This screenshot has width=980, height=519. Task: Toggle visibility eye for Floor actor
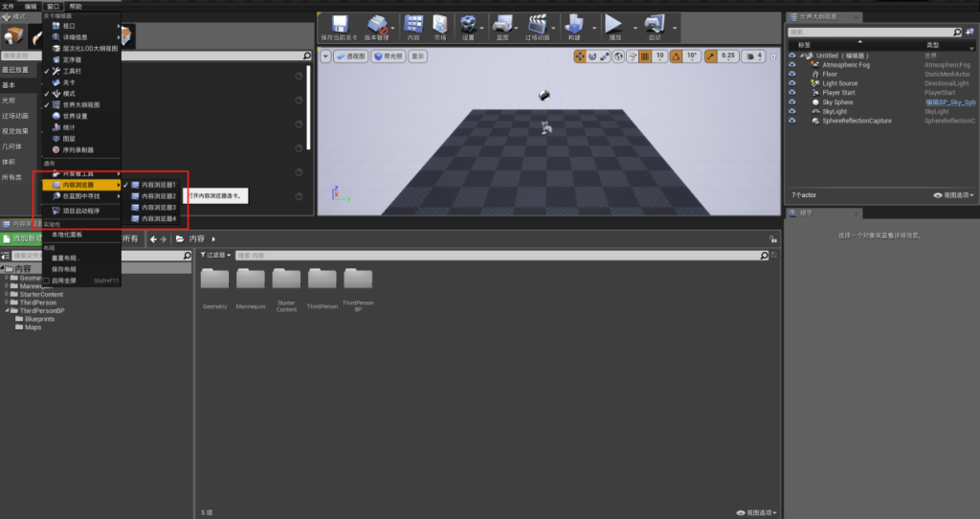[x=791, y=74]
